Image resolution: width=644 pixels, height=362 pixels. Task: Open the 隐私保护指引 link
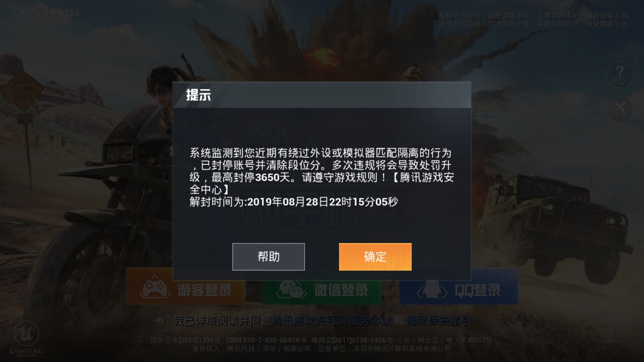pyautogui.click(x=439, y=321)
